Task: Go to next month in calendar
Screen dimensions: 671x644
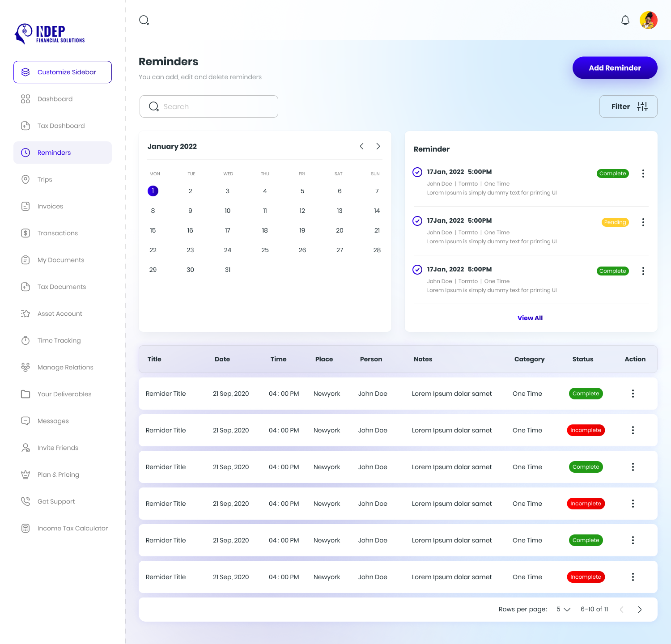Action: [378, 146]
